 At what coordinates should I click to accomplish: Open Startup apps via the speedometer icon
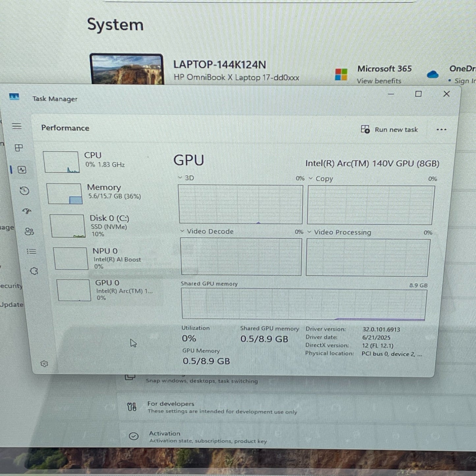coord(28,211)
